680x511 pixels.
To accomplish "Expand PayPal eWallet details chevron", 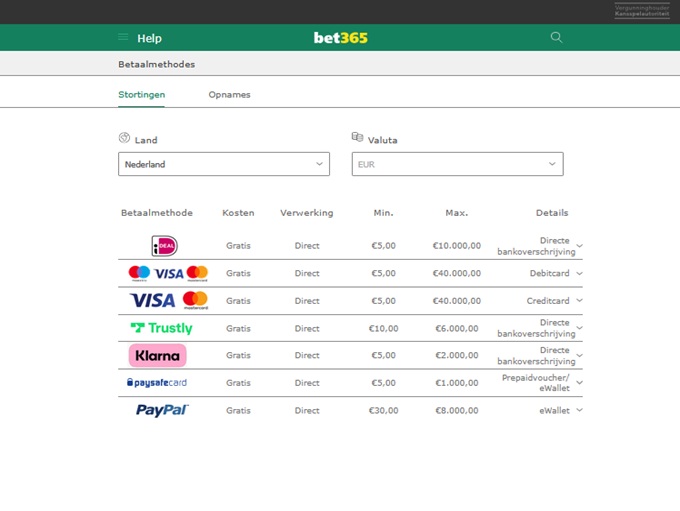I will 580,410.
